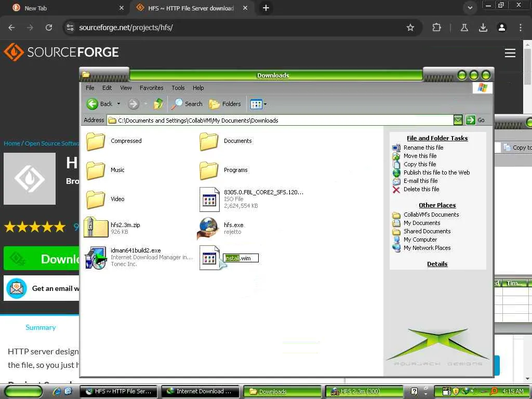The width and height of the screenshot is (532, 399).
Task: Select the hfs2.3m.zip archive icon
Action: pos(96,227)
